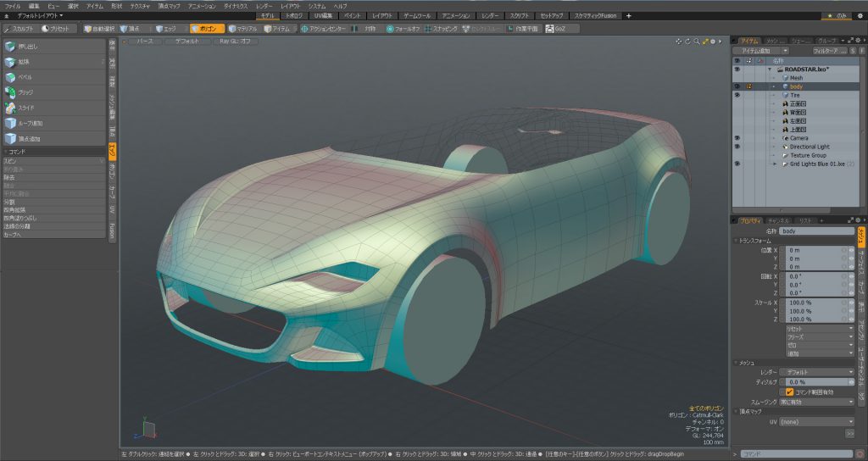Click the フィルター button in item list
The image size is (868, 461).
[829, 51]
